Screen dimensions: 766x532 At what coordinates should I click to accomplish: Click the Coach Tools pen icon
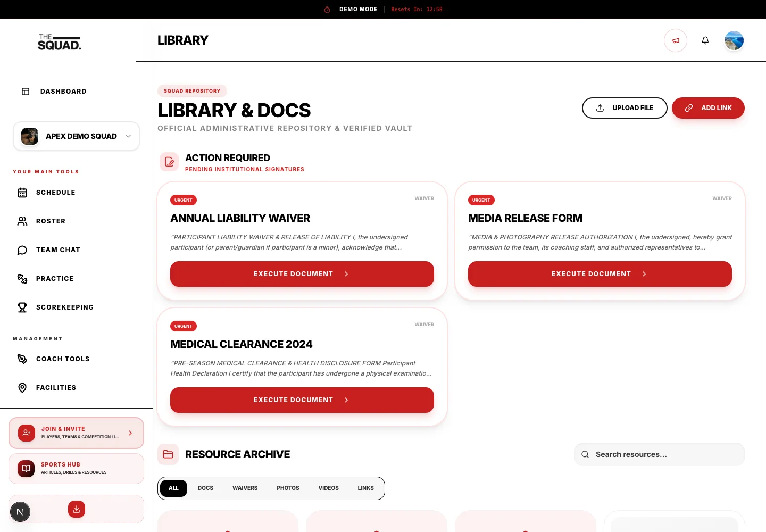[x=22, y=359]
